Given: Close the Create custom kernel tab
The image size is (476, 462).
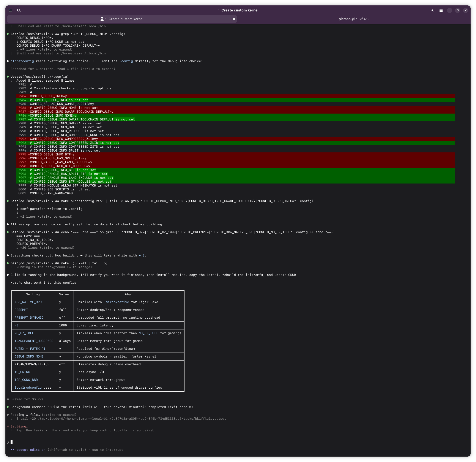Looking at the screenshot, I should 234,19.
